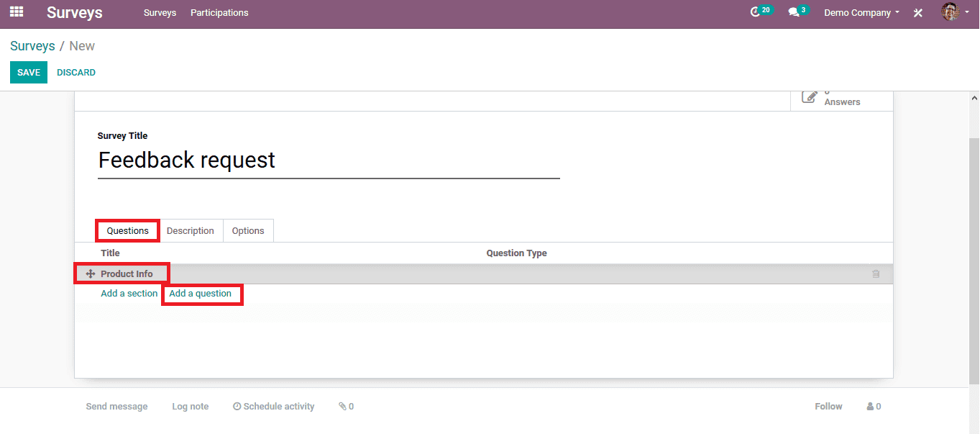Viewport: 980px width, 434px height.
Task: Switch to the Description tab
Action: [191, 230]
